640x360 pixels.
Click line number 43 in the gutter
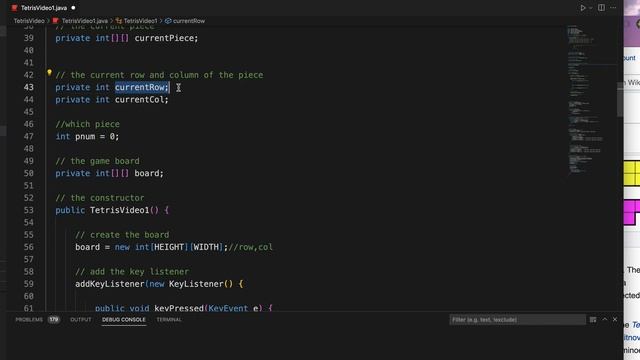(x=29, y=87)
